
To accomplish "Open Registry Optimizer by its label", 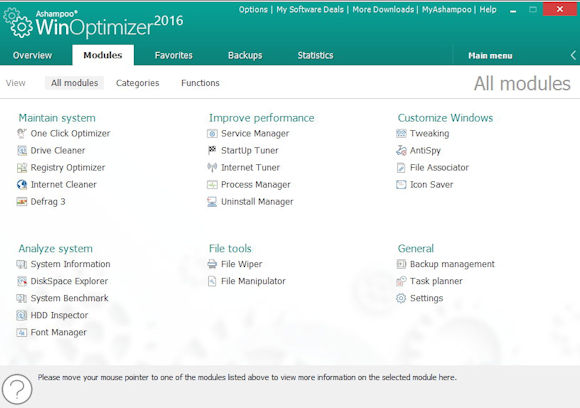I will pos(68,168).
